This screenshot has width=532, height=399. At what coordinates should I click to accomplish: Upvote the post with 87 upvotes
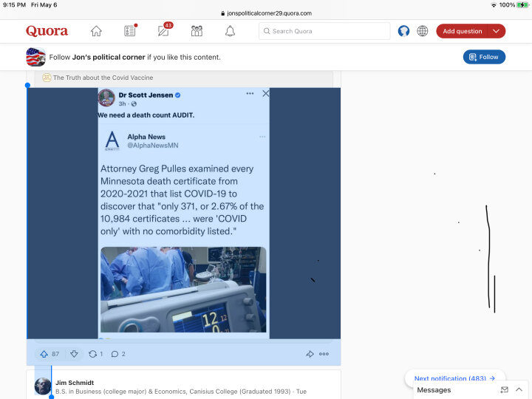[x=50, y=354]
